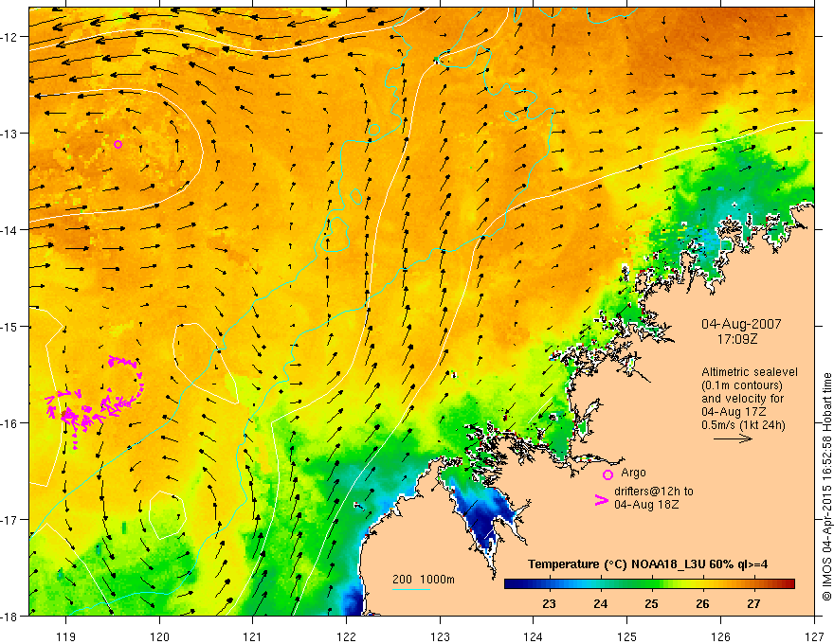Click the '(0.1m contours)' text

click(x=742, y=385)
